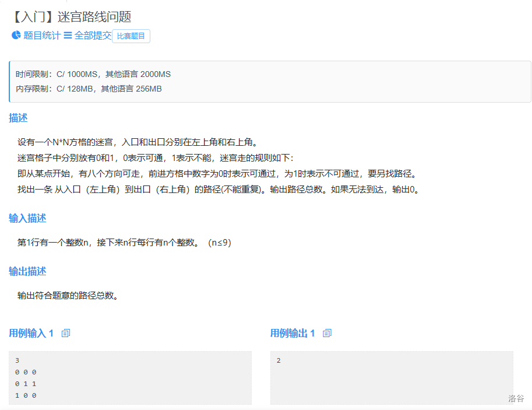The image size is (532, 410).
Task: Click the pie chart icon beside 题目统计
Action: click(16, 36)
